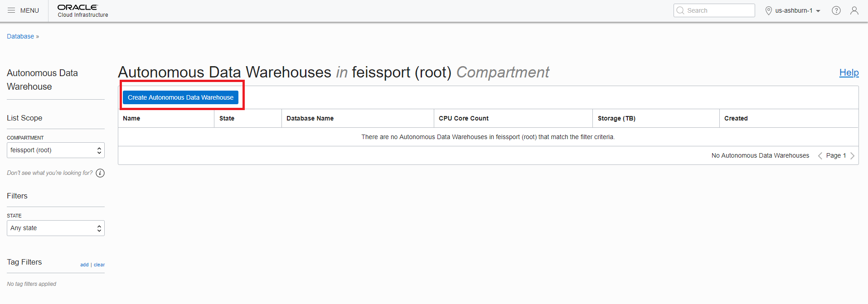Click the Oracle Cloud Infrastructure logo
The width and height of the screenshot is (868, 304).
coord(83,11)
